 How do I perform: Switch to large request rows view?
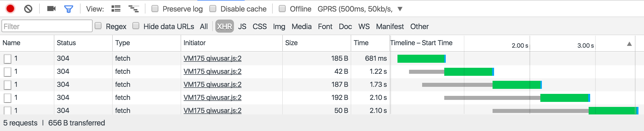click(116, 9)
